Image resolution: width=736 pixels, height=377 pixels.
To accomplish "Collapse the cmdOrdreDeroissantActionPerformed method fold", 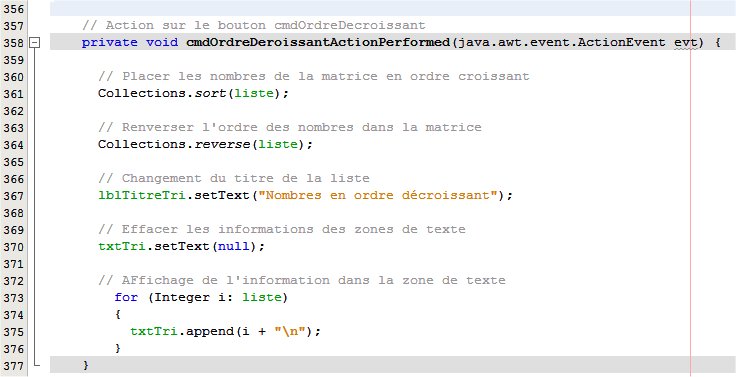I will pyautogui.click(x=34, y=43).
